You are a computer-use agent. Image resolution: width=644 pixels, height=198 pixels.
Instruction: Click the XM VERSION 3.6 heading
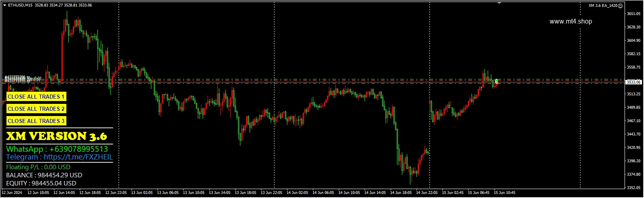click(x=57, y=136)
